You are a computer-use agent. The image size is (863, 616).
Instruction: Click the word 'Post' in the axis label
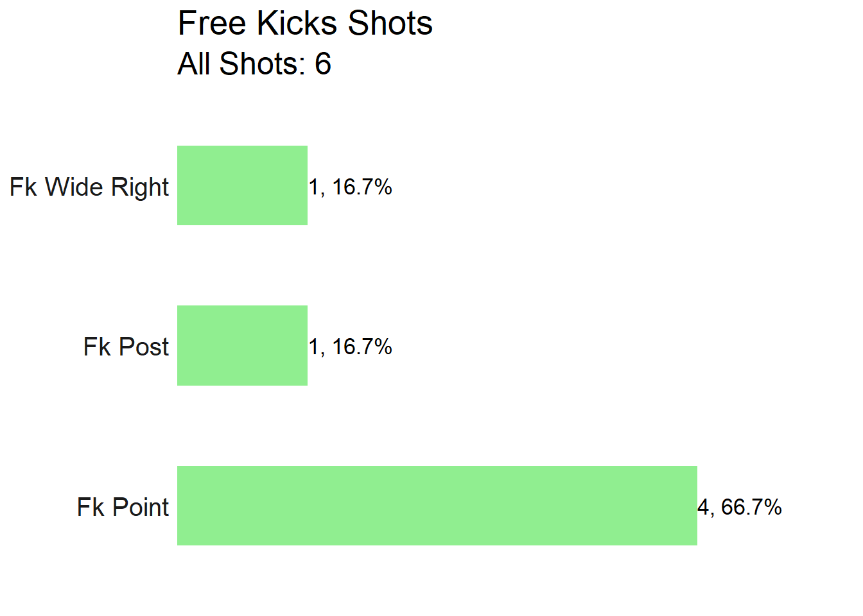coord(144,346)
